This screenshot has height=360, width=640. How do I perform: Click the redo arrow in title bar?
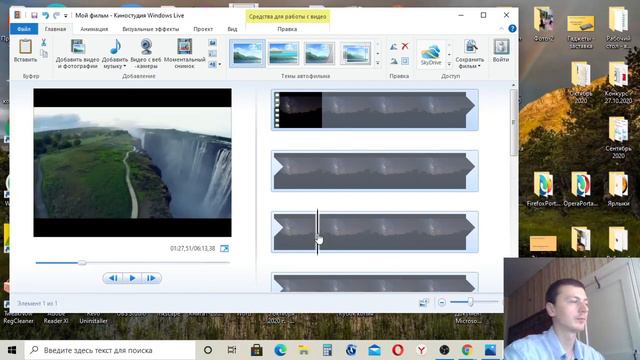click(56, 16)
